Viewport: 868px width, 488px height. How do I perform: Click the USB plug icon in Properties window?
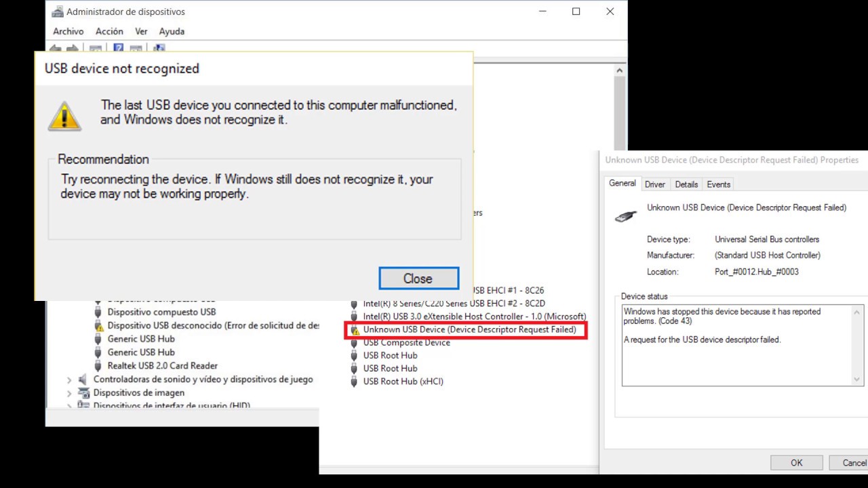pos(626,216)
